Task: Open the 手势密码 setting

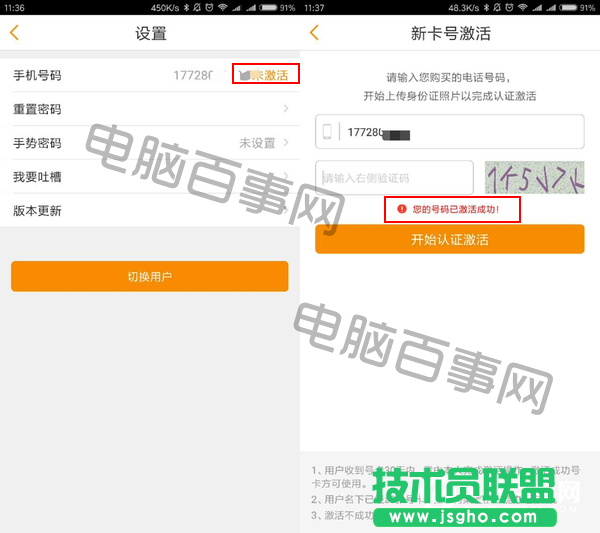Action: (x=150, y=143)
